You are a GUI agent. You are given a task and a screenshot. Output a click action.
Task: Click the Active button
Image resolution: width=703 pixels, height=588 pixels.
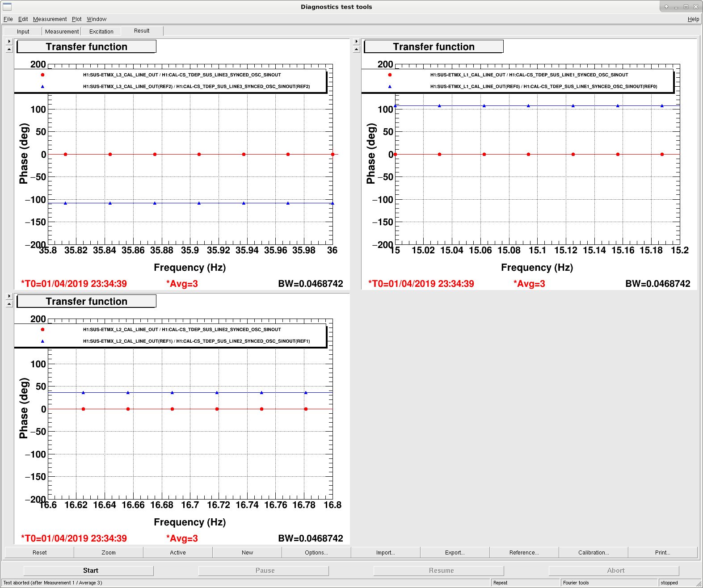178,553
